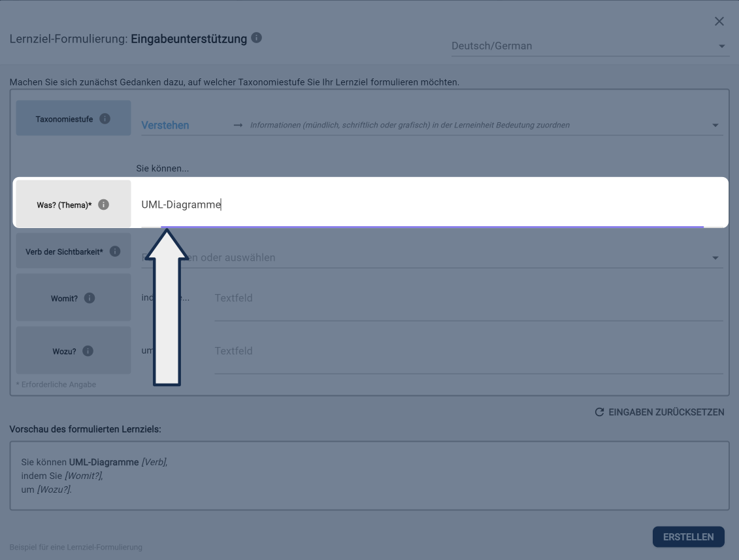Focus the Womit? text field
Viewport: 739px width, 560px height.
tap(468, 299)
